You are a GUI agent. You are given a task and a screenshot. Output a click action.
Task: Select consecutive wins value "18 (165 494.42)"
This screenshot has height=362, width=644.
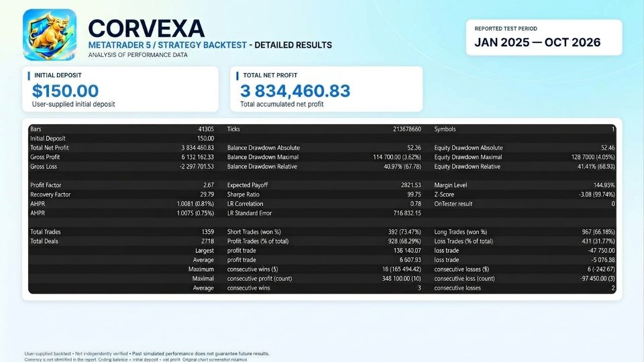[402, 269]
